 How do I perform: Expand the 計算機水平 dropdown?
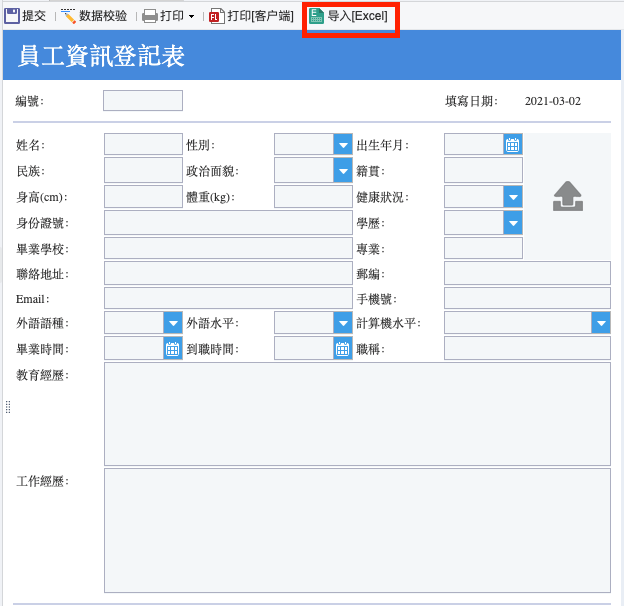(x=601, y=323)
